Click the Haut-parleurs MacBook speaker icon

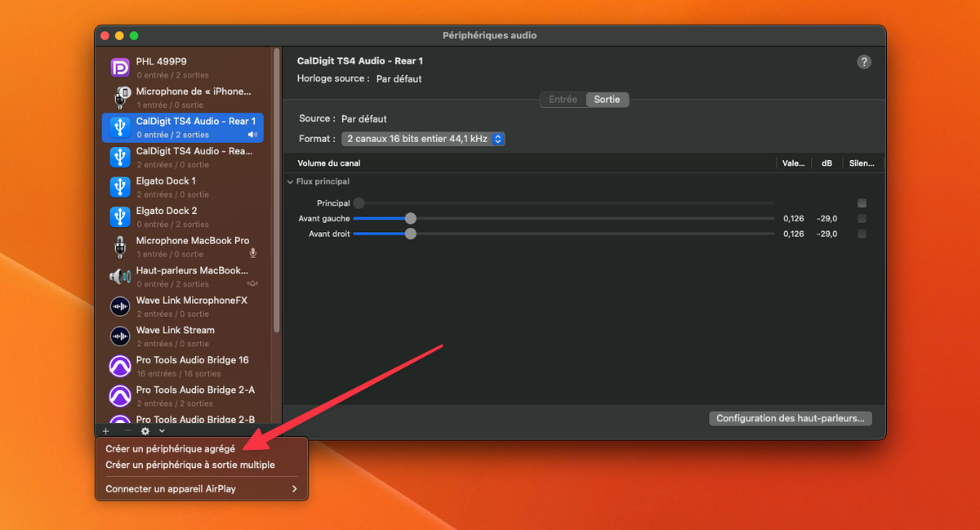[120, 277]
